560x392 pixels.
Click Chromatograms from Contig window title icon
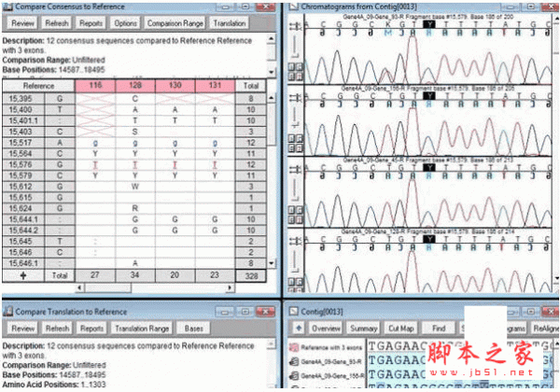click(x=294, y=6)
